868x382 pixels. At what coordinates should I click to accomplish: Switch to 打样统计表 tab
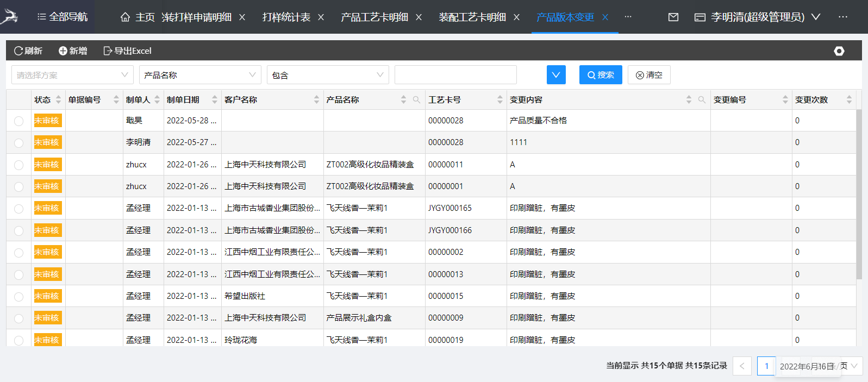coord(286,17)
